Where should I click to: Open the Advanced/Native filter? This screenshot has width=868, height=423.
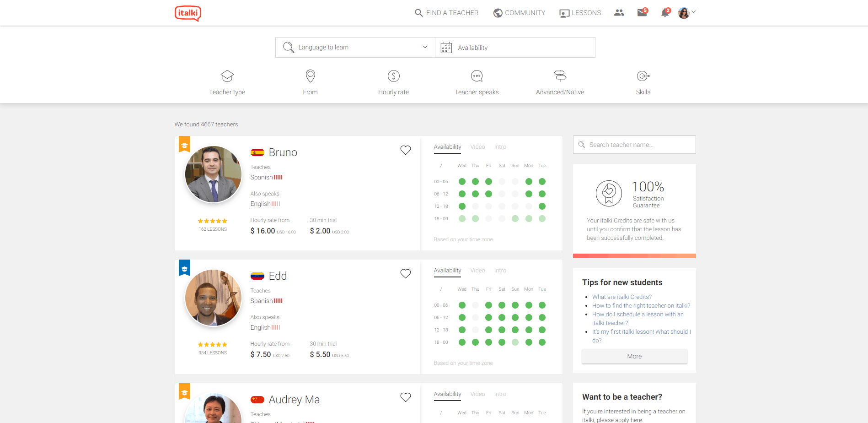coord(560,82)
